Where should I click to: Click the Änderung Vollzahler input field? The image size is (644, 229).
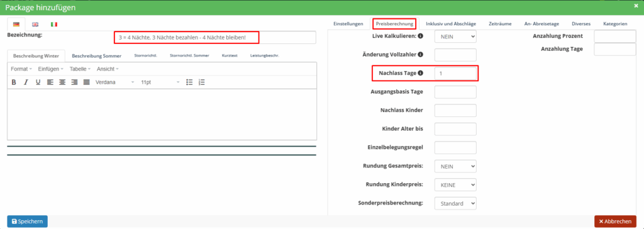pos(455,55)
